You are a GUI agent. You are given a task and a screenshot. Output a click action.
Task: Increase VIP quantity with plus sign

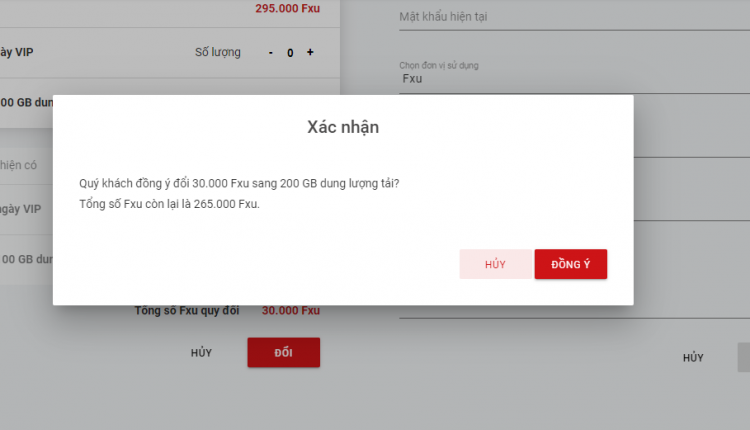pos(310,52)
